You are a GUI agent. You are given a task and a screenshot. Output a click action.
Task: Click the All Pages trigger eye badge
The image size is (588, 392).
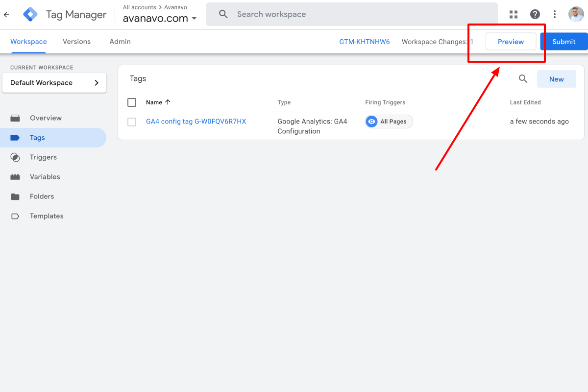(371, 121)
